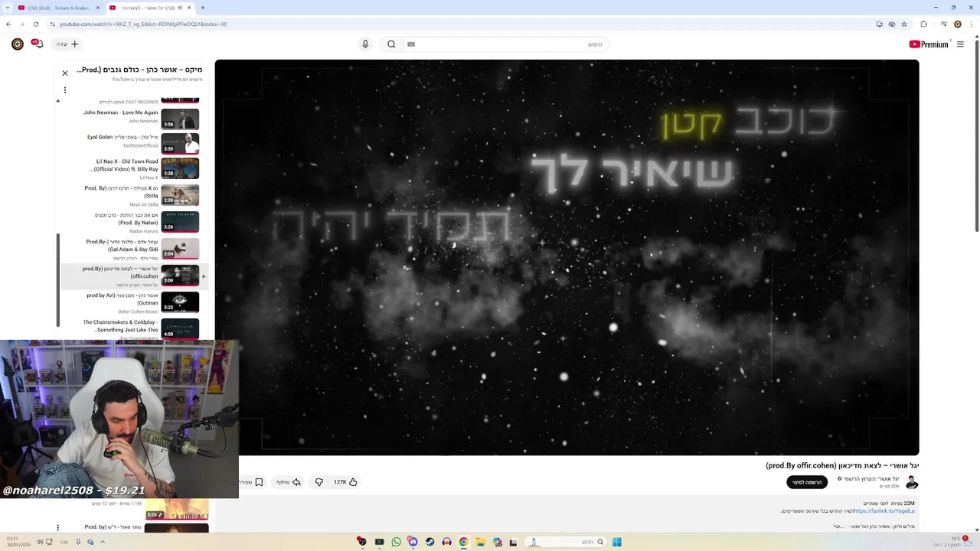
Task: Open WhatsApp from the taskbar
Action: tap(396, 542)
